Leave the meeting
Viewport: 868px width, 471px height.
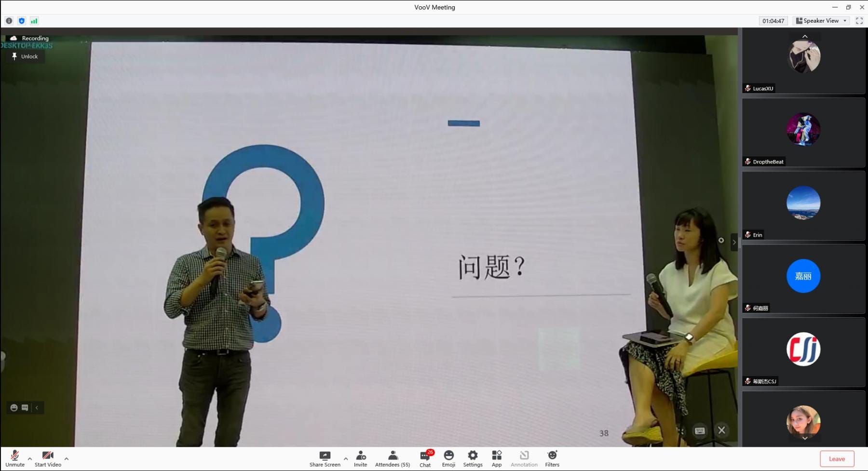click(x=837, y=459)
